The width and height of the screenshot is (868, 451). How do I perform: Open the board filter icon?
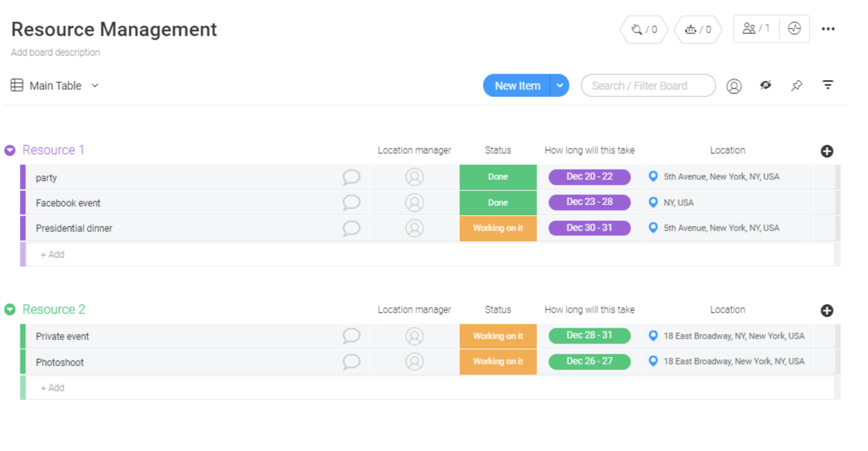828,85
